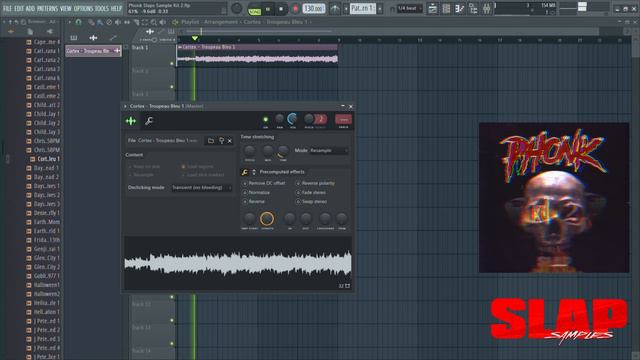640x360 pixels.
Task: Select the Halloween1 sample in browser
Action: (x=43, y=285)
